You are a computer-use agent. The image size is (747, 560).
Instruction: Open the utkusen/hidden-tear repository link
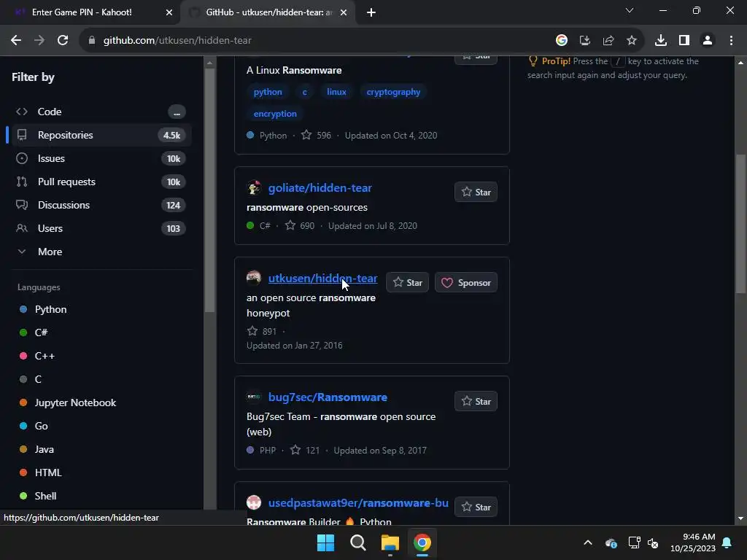322,278
